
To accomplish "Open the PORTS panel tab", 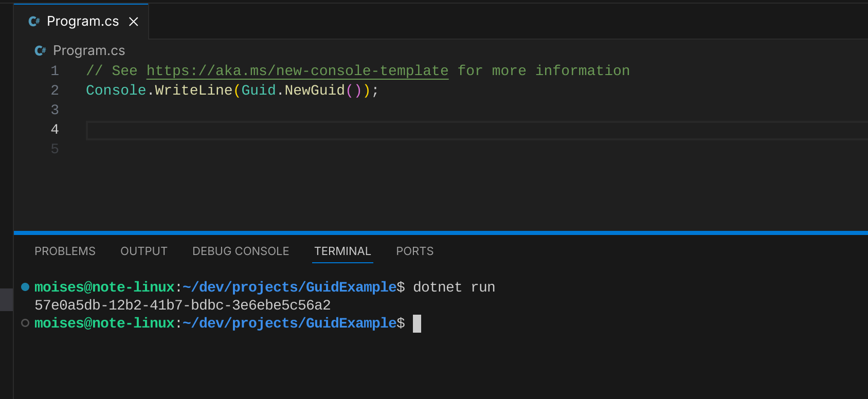I will pos(414,251).
